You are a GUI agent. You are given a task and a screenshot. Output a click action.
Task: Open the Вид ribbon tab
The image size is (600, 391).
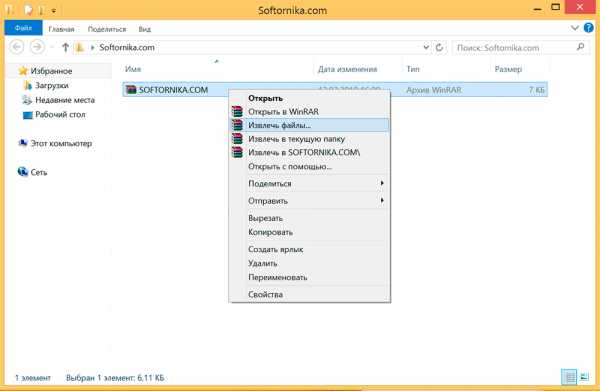(x=145, y=29)
